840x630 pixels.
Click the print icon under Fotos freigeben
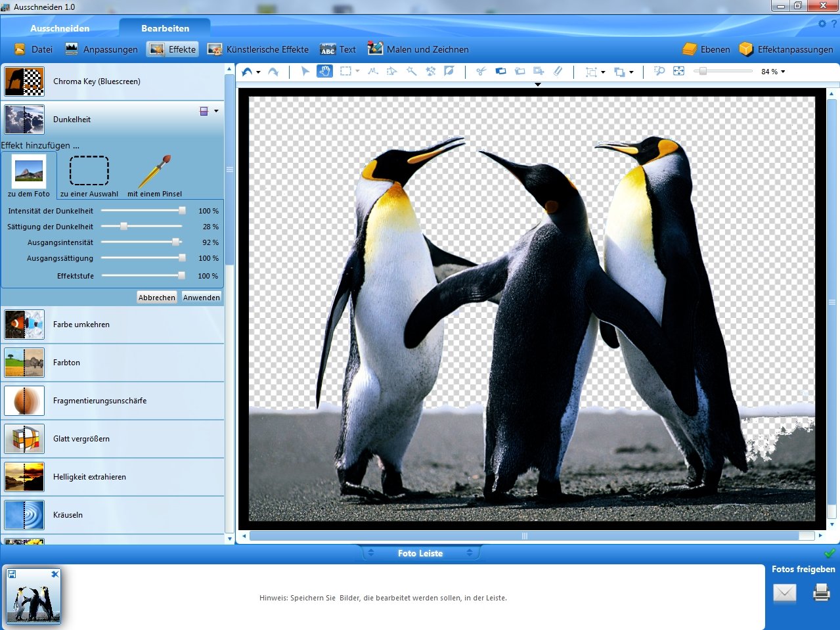point(822,593)
